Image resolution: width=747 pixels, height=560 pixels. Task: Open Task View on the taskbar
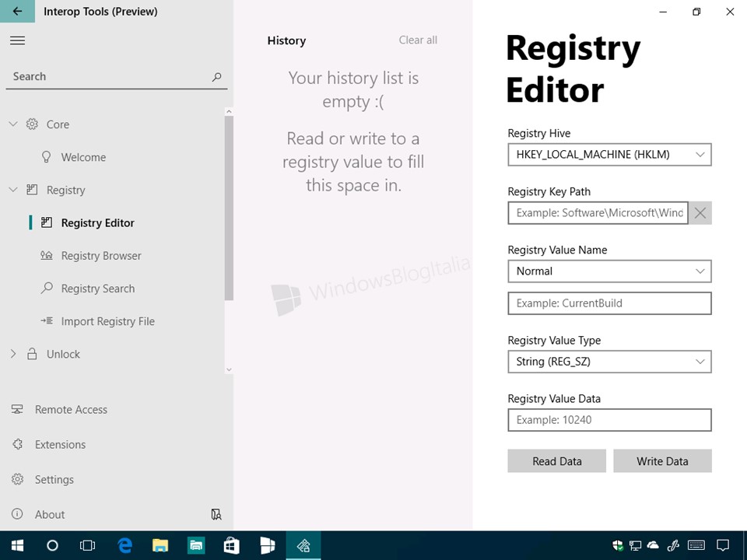pyautogui.click(x=88, y=546)
